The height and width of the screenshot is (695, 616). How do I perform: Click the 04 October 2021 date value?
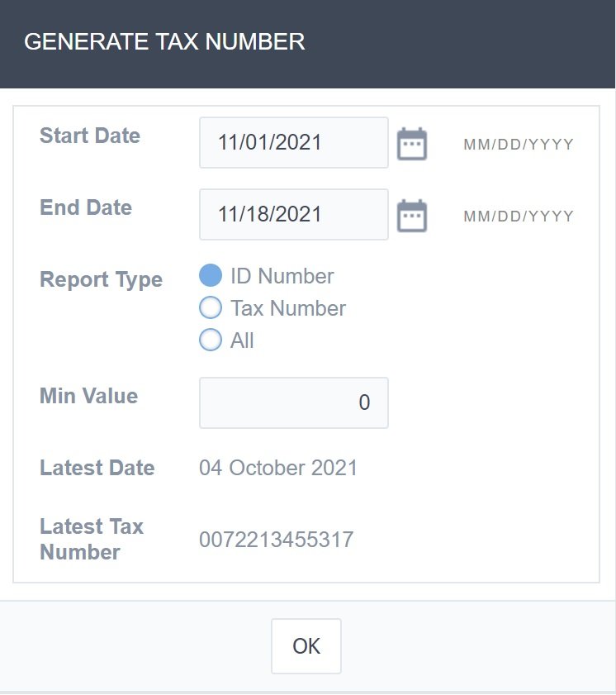coord(278,468)
